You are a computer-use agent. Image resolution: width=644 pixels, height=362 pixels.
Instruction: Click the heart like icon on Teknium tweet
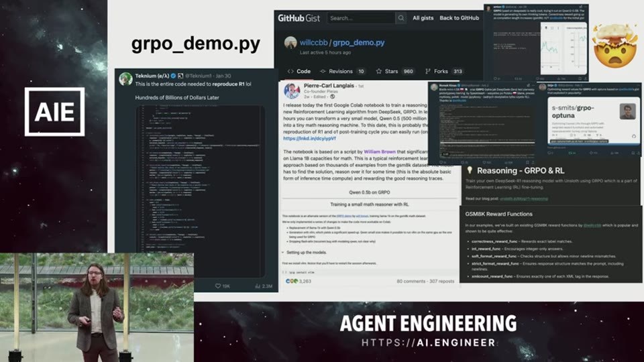pos(217,286)
